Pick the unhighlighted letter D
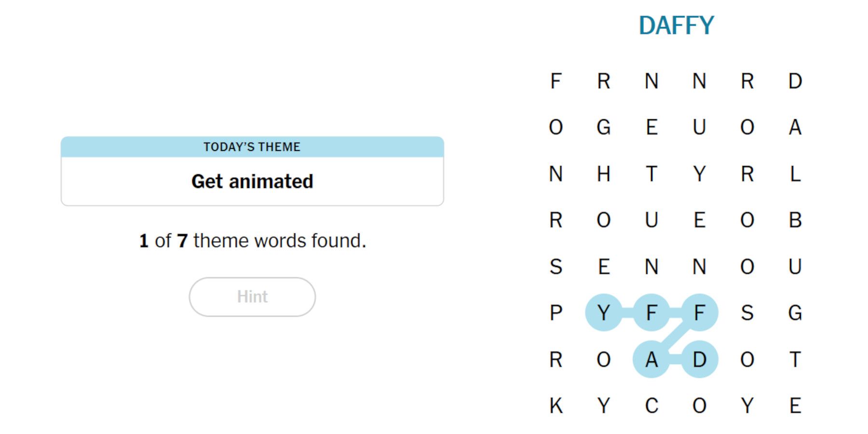Screen dimensions: 868x434 coord(795,81)
